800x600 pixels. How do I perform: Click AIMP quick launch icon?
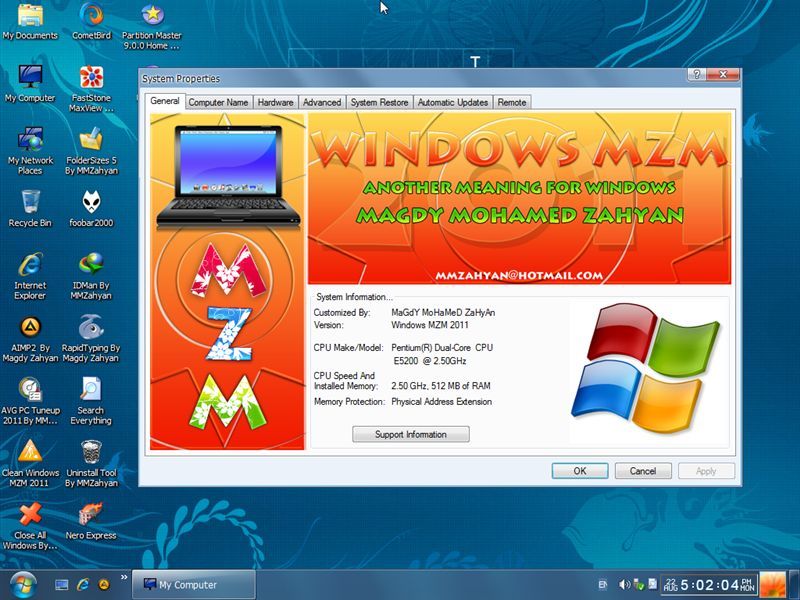coord(104,585)
